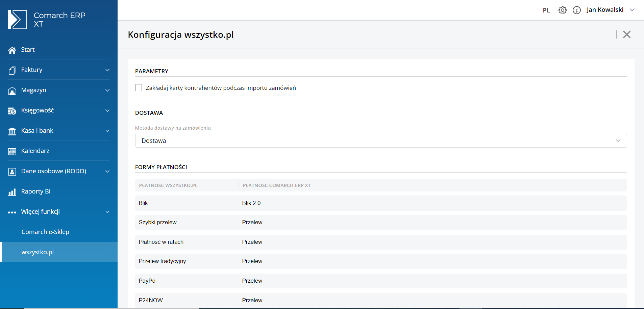
Task: Expand the Kasa i bank chevron
Action: click(107, 131)
